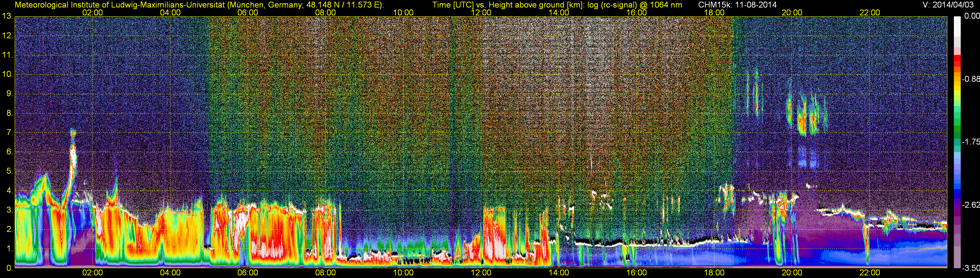Click the height label '8.' on the y-axis
The height and width of the screenshot is (278, 980).
click(x=9, y=113)
